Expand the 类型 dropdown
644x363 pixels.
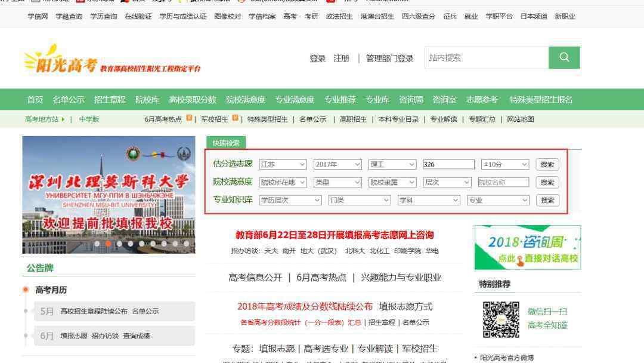[338, 182]
